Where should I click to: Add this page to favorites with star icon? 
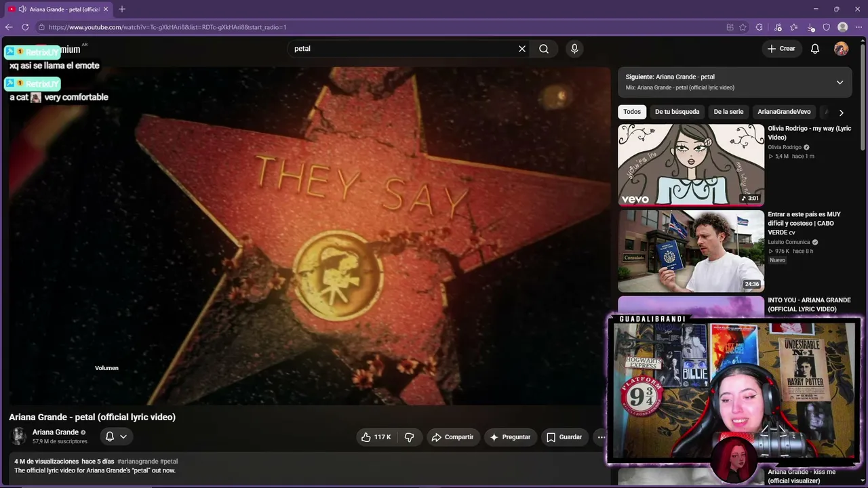point(743,27)
